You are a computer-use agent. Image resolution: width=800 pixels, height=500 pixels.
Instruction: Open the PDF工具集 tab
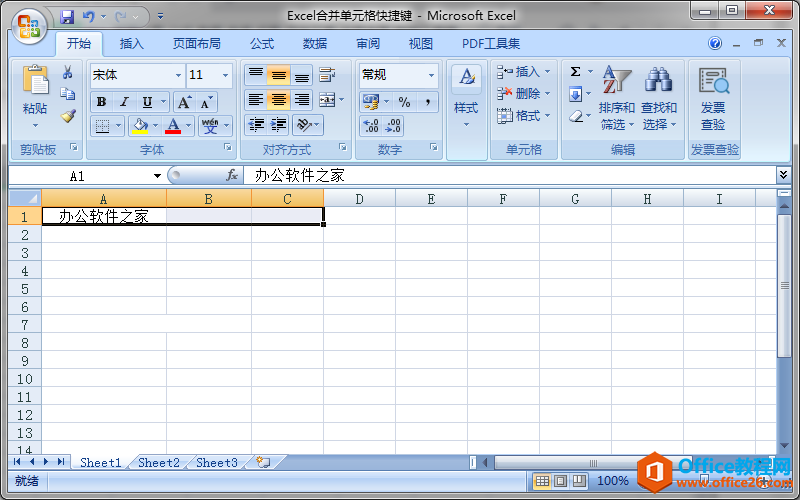491,44
